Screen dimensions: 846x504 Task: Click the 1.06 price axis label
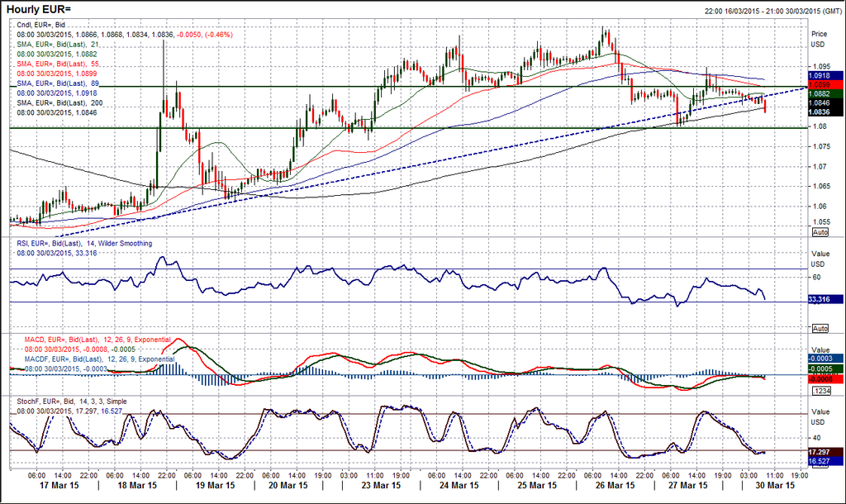point(819,207)
